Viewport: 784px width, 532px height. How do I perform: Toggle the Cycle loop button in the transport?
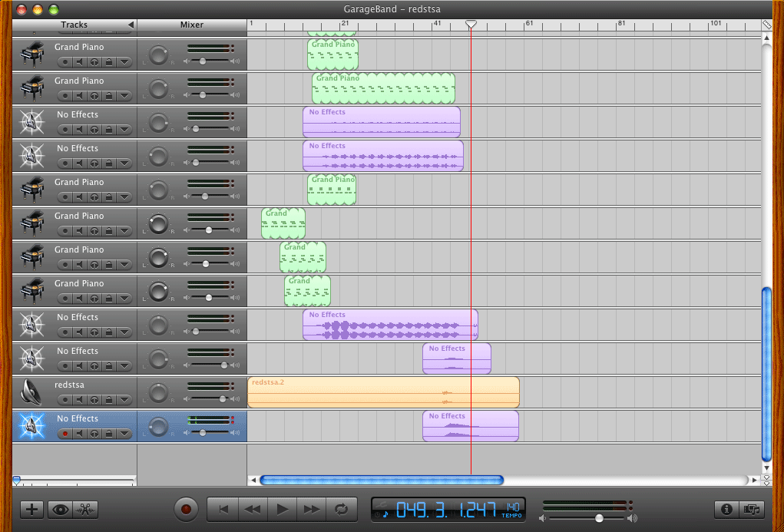(342, 510)
